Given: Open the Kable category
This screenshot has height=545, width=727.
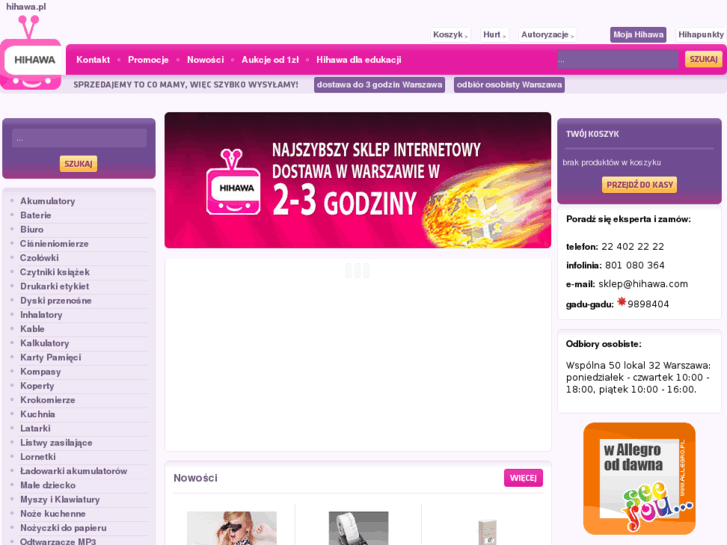Looking at the screenshot, I should click(32, 329).
